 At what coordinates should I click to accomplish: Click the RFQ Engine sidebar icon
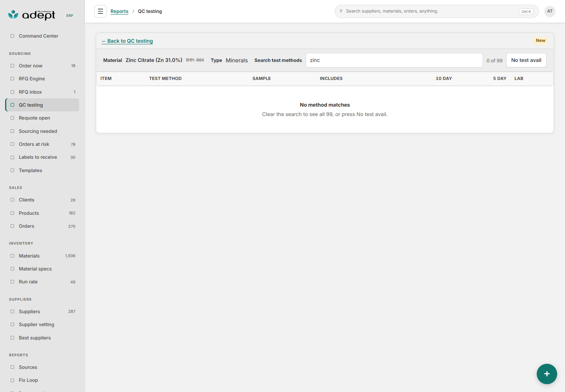coord(12,79)
